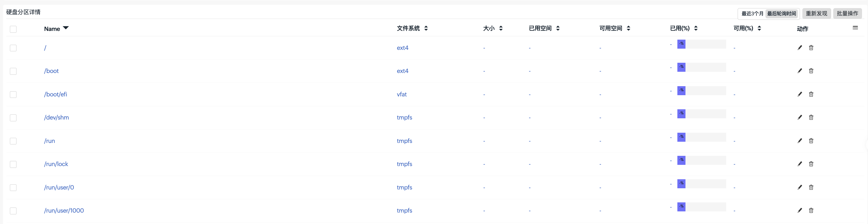Delete the root / partition row
The height and width of the screenshot is (224, 868).
pyautogui.click(x=811, y=48)
